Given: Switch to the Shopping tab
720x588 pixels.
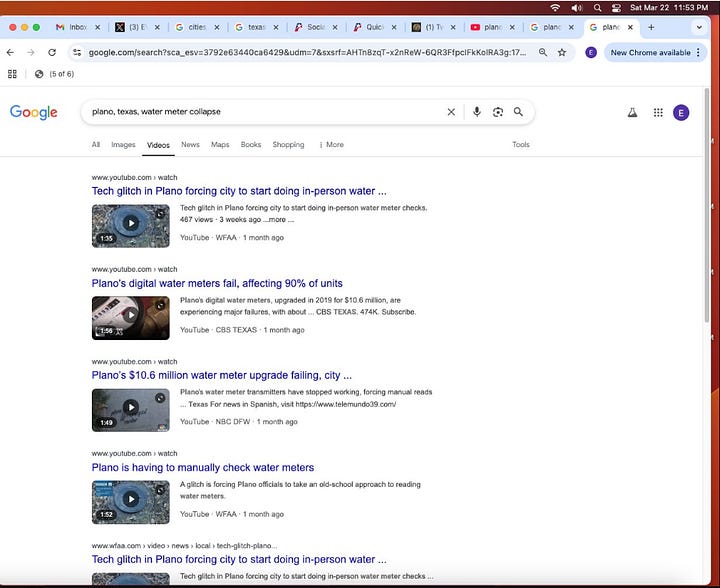Looking at the screenshot, I should [x=288, y=145].
